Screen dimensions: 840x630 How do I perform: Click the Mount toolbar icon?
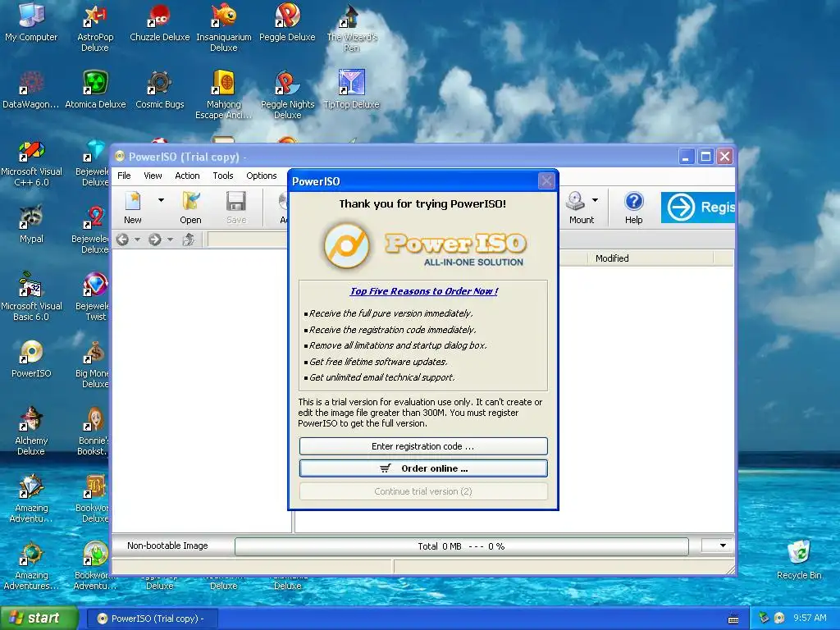click(x=582, y=208)
